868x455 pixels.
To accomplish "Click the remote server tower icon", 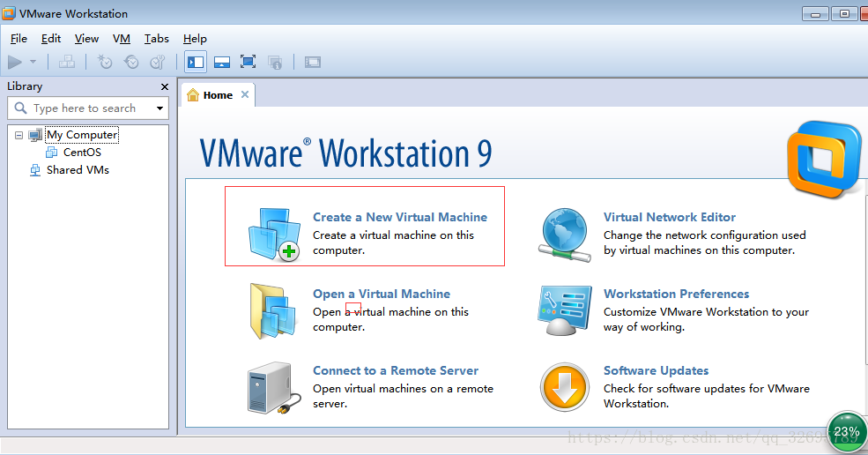I will [x=273, y=388].
